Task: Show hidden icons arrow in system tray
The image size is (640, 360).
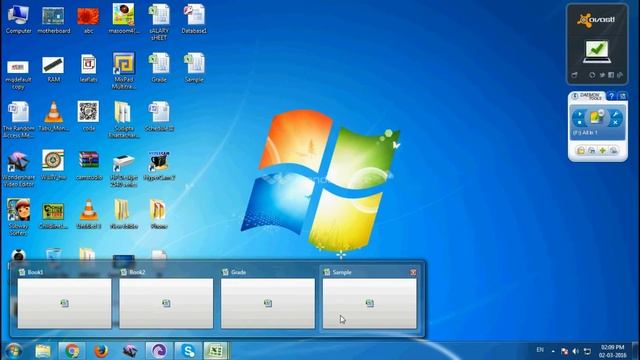Action: tap(553, 351)
